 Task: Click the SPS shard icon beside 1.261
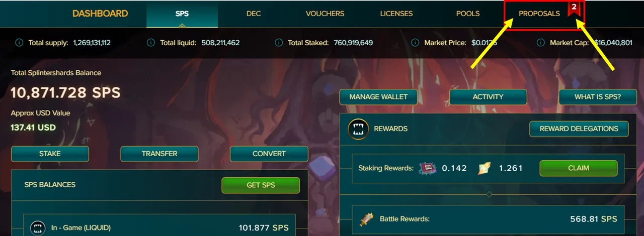click(x=485, y=168)
